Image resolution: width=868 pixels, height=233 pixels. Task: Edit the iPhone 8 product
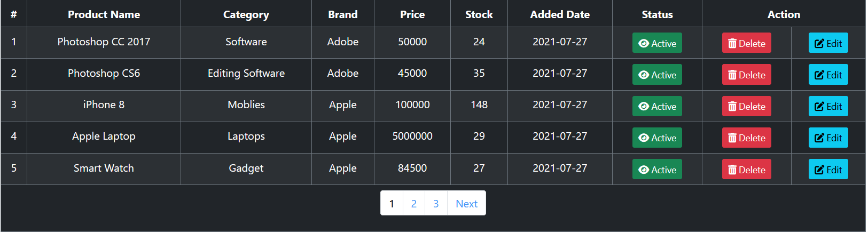(x=828, y=106)
